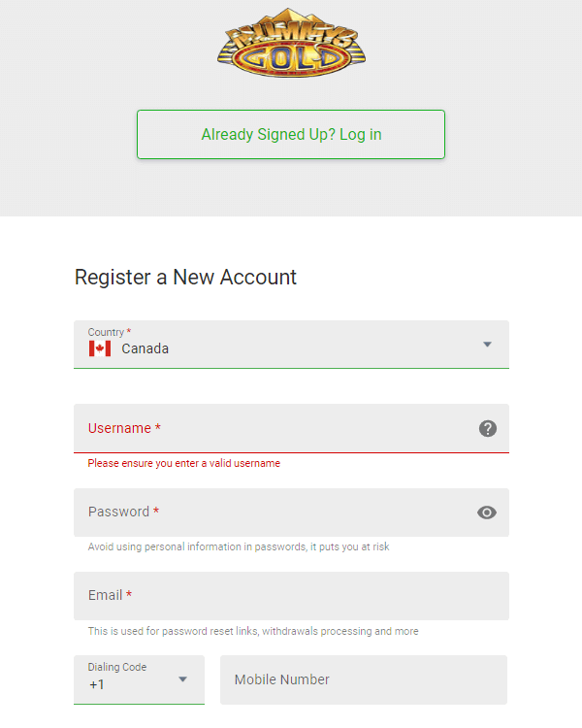The width and height of the screenshot is (582, 728).
Task: Select the Canada country value
Action: click(x=145, y=348)
